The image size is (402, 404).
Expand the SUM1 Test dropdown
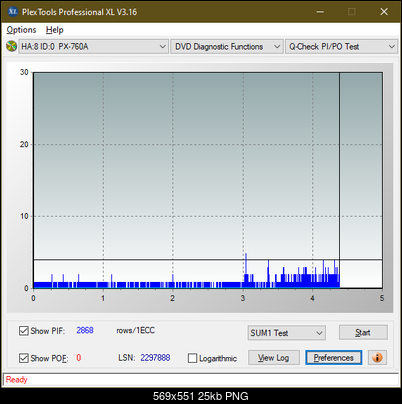[x=287, y=333]
